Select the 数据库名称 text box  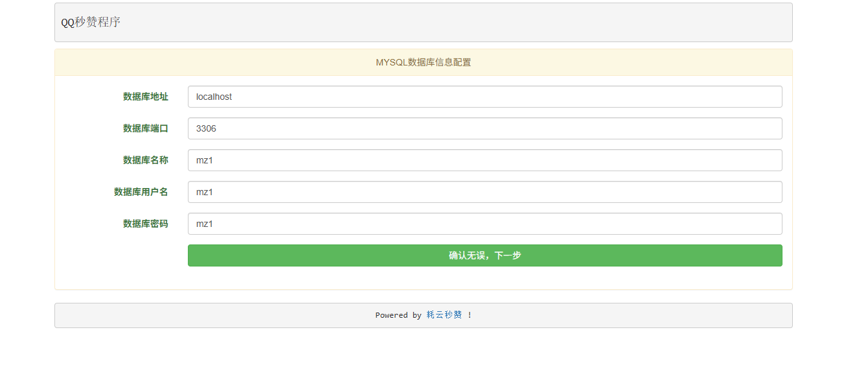pos(485,160)
